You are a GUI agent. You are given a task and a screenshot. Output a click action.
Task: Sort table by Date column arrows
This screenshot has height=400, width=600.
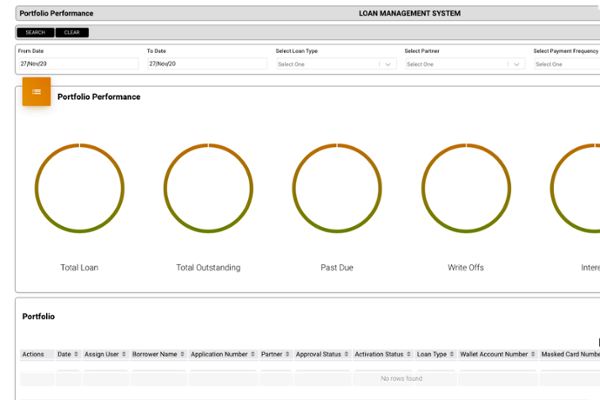(x=76, y=354)
